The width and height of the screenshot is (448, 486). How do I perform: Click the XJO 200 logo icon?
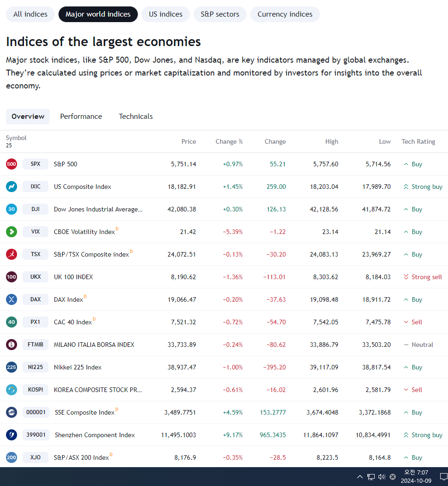click(12, 457)
